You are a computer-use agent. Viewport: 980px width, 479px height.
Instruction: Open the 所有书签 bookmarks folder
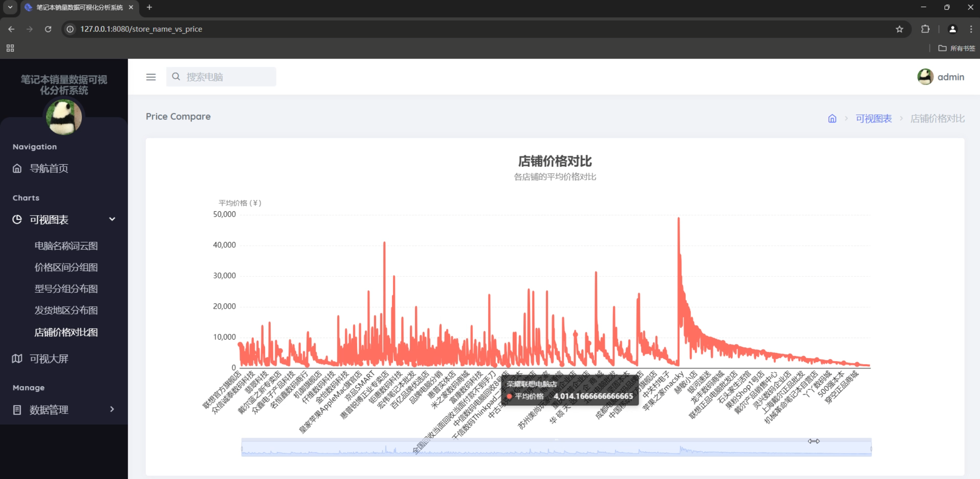tap(956, 48)
